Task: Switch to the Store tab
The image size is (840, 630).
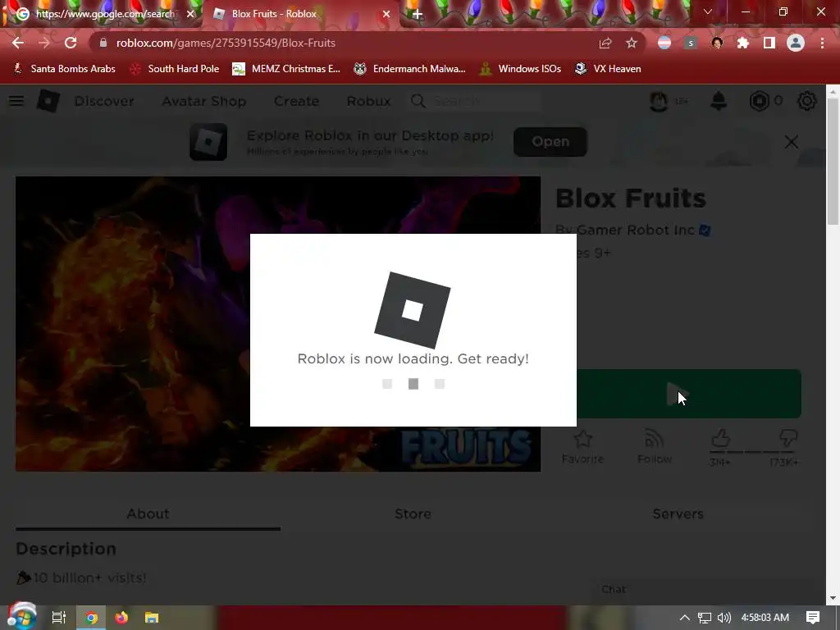Action: (x=413, y=514)
